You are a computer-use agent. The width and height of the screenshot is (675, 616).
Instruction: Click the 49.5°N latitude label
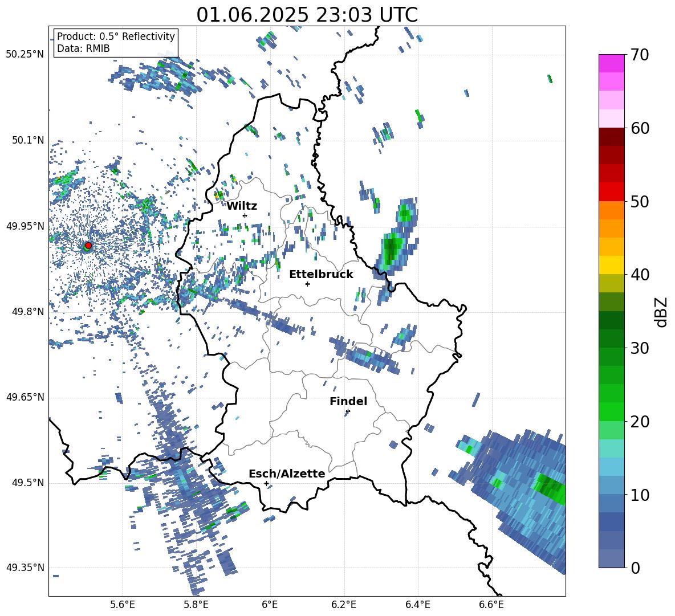28,483
